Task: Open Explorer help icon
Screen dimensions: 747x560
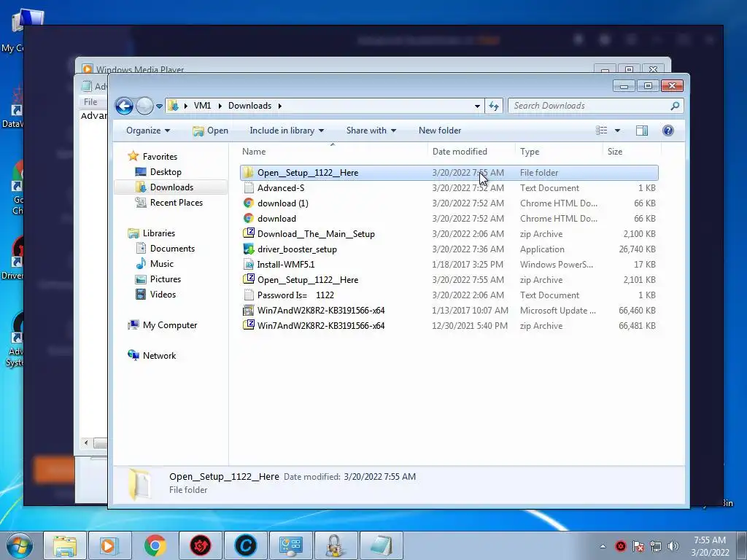Action: pos(668,131)
